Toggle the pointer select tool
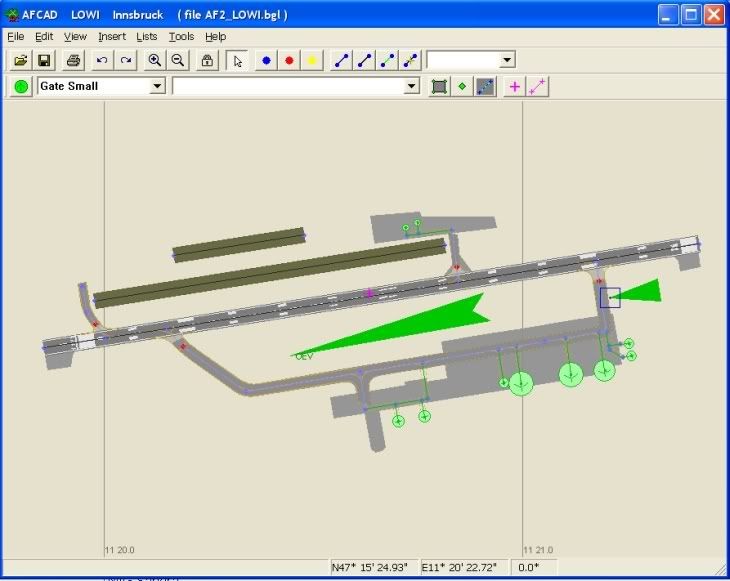This screenshot has width=730, height=581. click(237, 60)
